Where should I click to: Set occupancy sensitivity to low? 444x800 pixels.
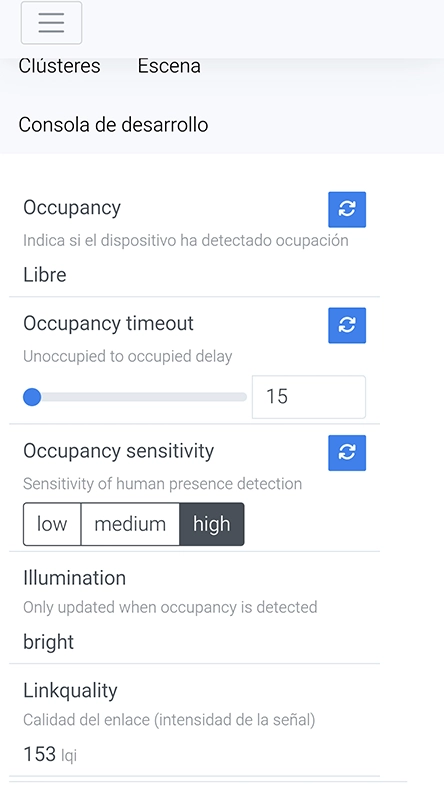click(52, 524)
